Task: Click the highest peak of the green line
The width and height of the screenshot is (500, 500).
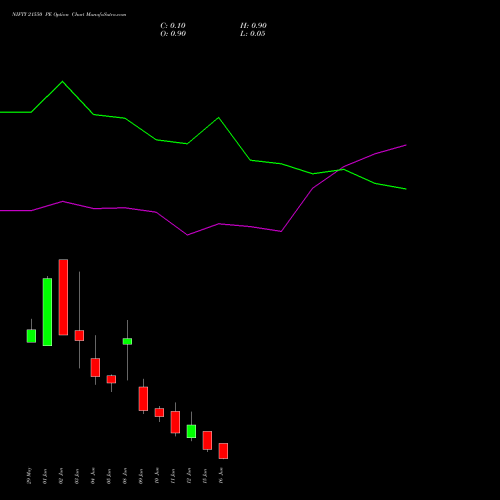Action: (63, 81)
